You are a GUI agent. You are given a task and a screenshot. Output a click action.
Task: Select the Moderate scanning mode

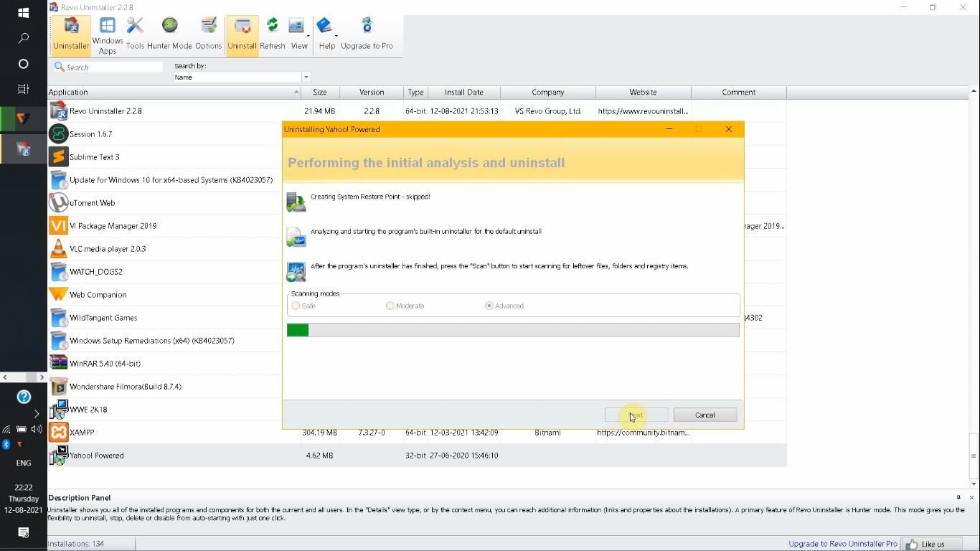(x=391, y=305)
